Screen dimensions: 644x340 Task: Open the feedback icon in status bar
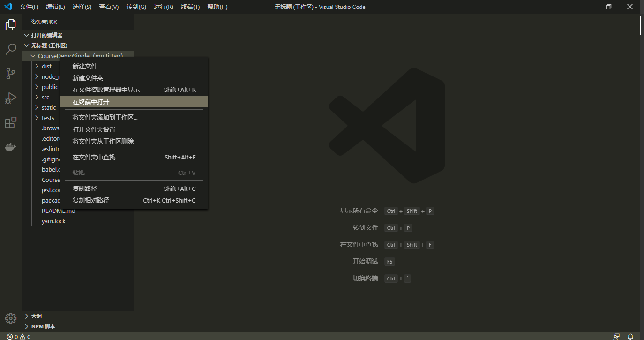pyautogui.click(x=617, y=337)
